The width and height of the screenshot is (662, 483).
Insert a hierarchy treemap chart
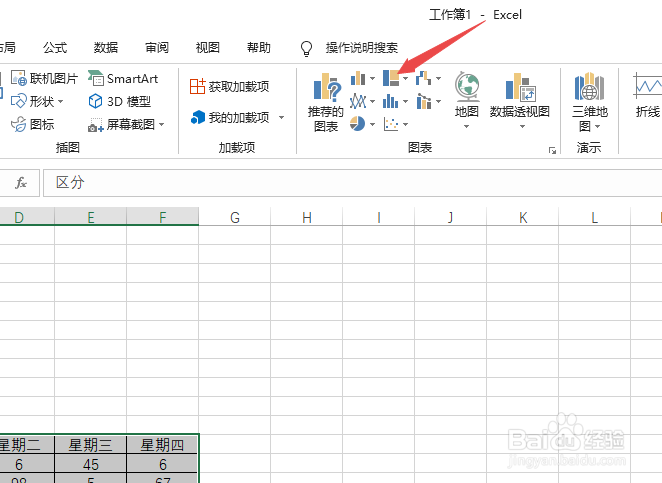(x=391, y=78)
